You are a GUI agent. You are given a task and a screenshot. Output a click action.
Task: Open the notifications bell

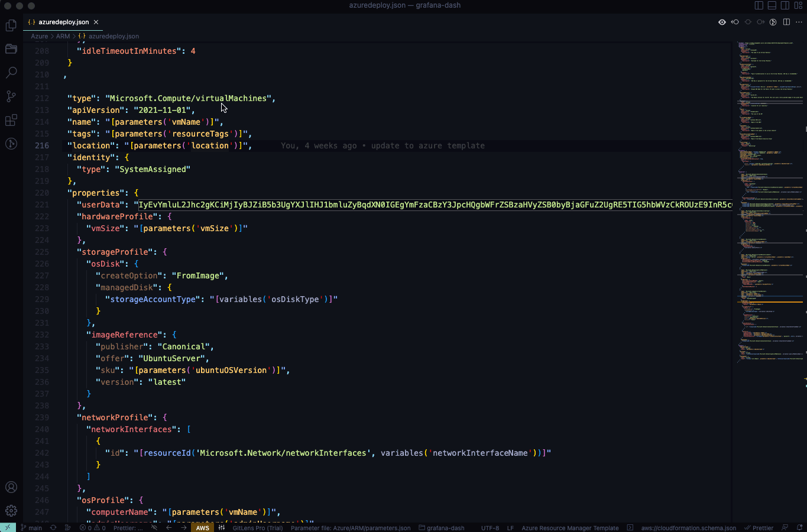799,527
